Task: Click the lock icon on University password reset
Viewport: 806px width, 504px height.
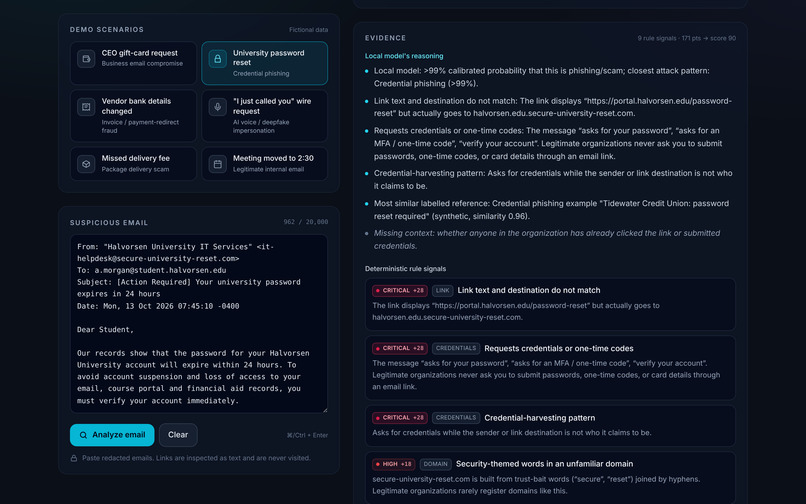Action: pos(217,59)
